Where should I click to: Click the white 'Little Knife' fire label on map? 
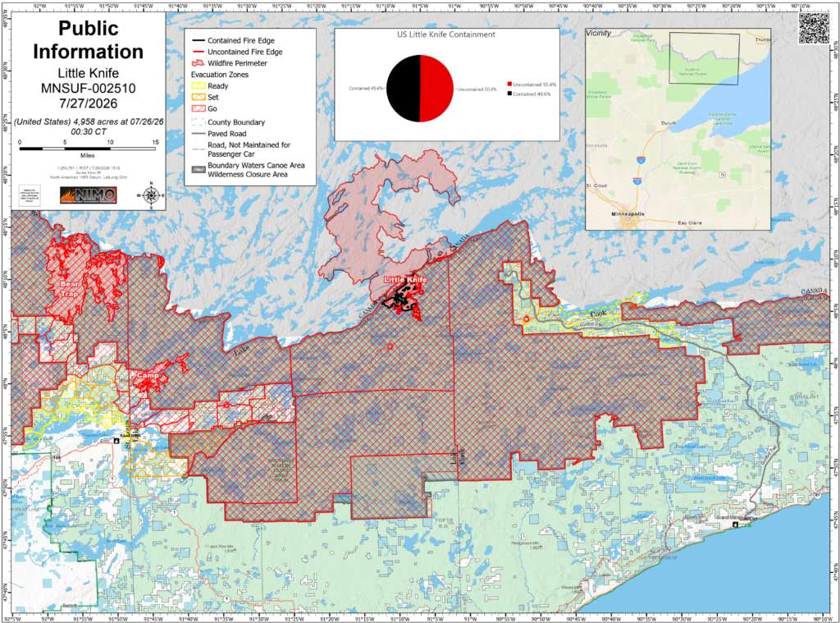[405, 279]
